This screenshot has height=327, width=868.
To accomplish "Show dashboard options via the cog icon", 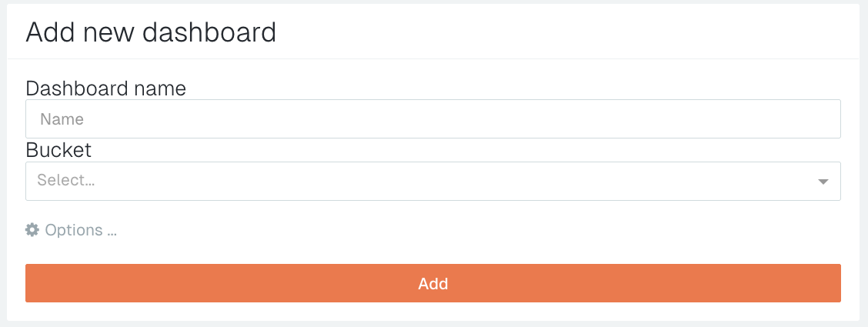I will [x=32, y=230].
